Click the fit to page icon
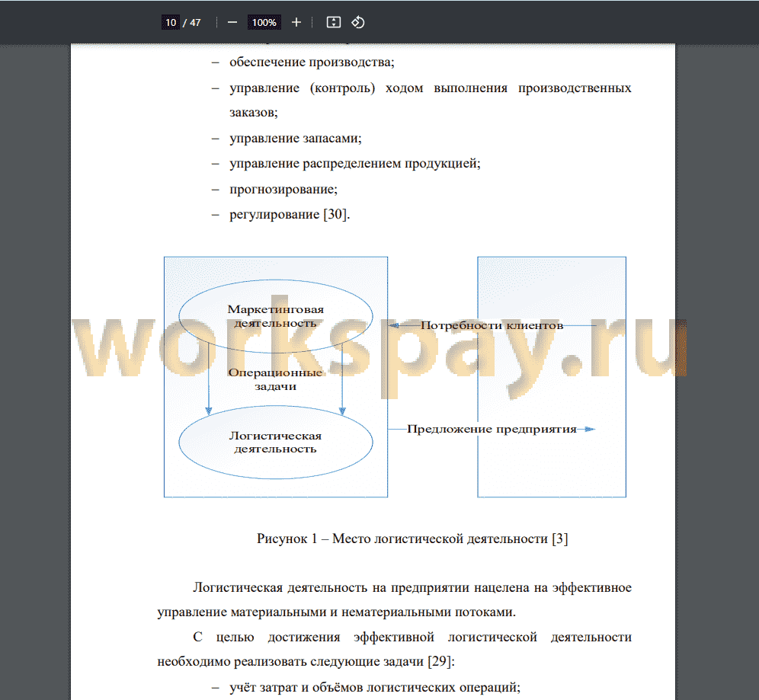 click(x=334, y=22)
